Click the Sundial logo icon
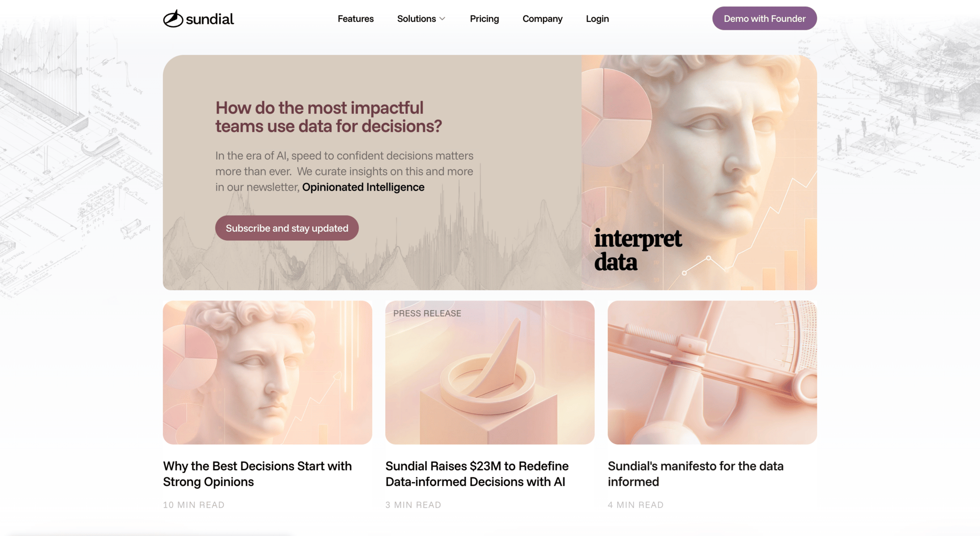980x536 pixels. 173,18
